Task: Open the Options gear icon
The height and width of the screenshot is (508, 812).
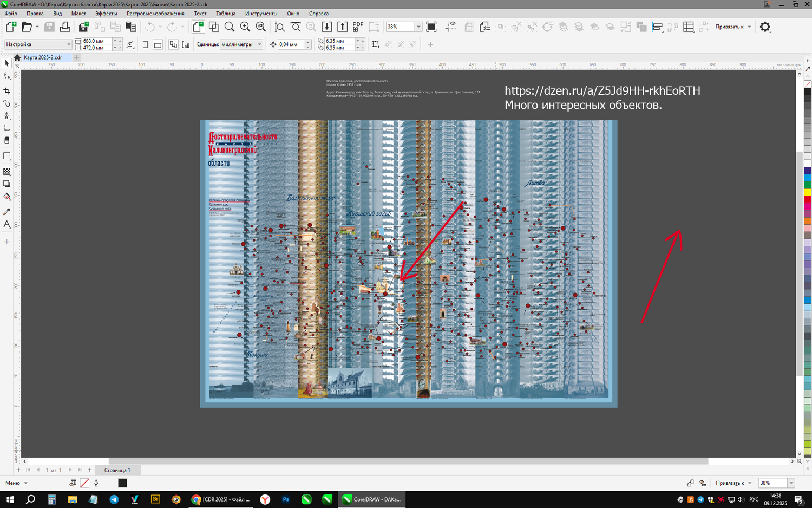Action: (x=765, y=27)
